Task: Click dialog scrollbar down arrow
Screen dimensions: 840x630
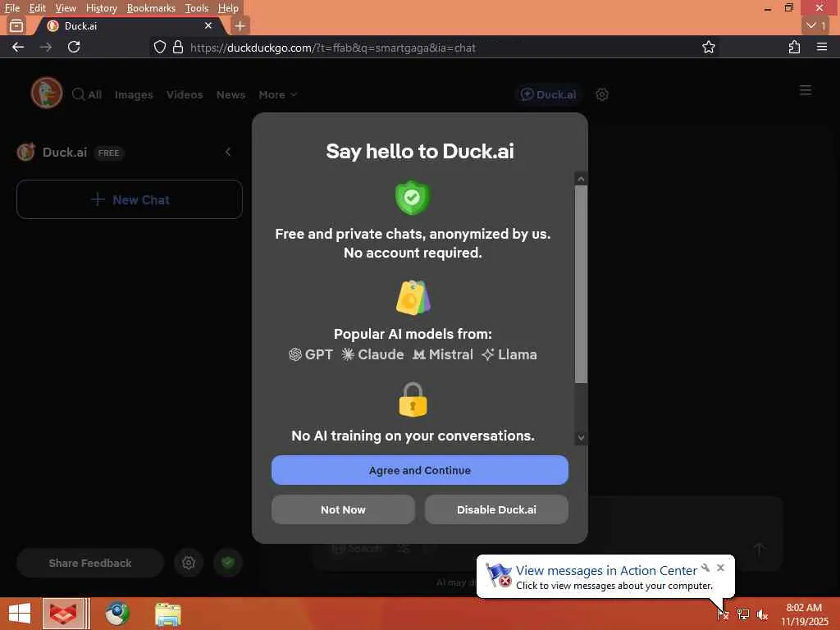Action: point(581,438)
